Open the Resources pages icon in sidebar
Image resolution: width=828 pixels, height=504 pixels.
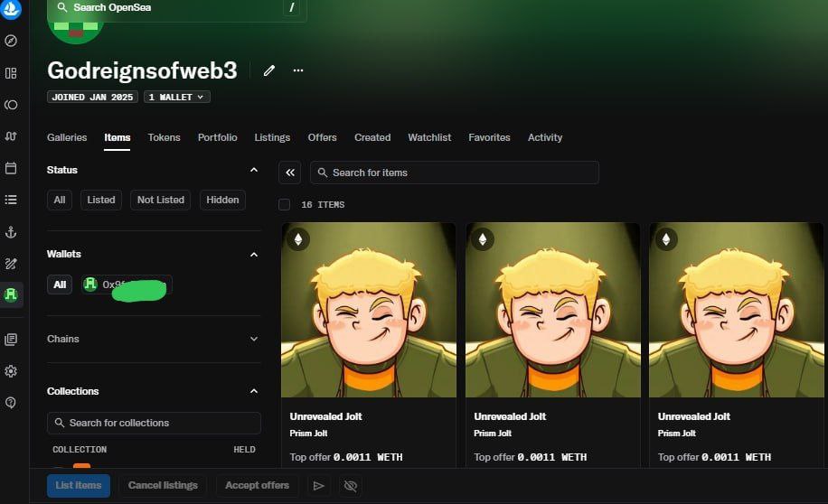11,340
